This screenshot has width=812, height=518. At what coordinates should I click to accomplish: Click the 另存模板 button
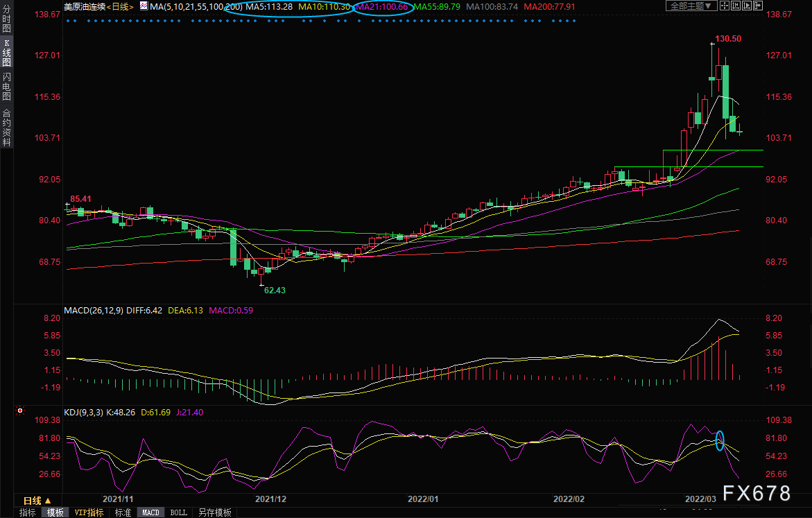tap(214, 512)
